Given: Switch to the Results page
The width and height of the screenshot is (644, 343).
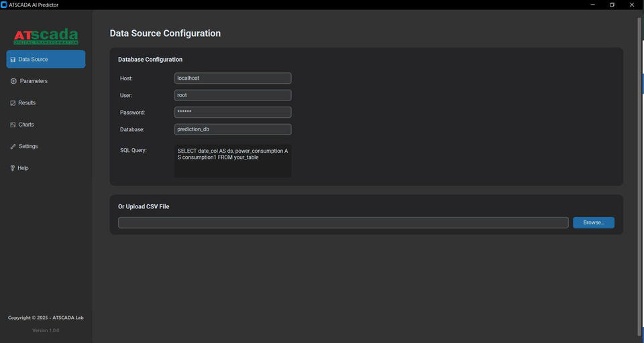Looking at the screenshot, I should pyautogui.click(x=27, y=103).
